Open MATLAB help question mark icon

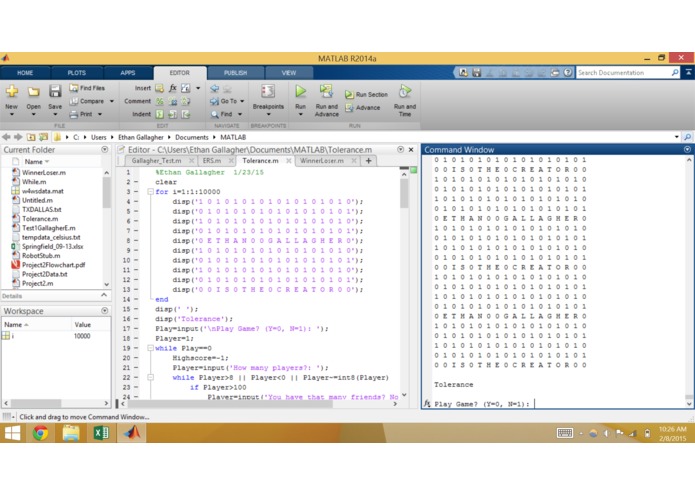click(x=568, y=72)
